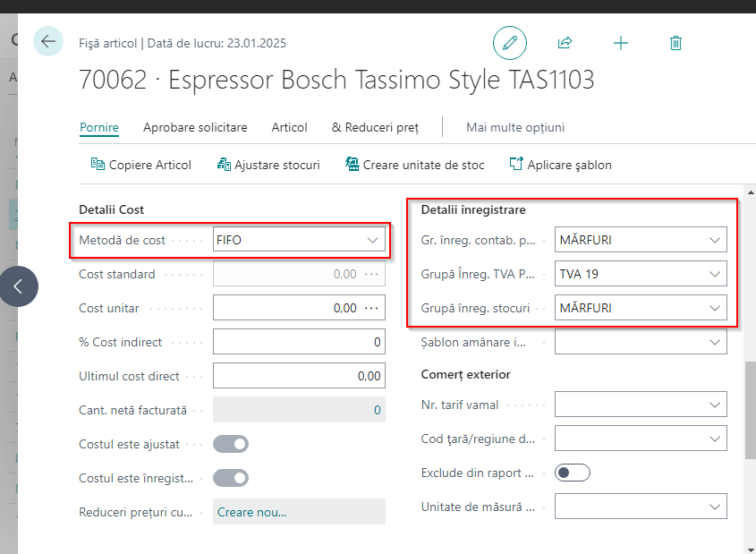
Task: Enable Exclude din raport toggle
Action: [x=573, y=473]
